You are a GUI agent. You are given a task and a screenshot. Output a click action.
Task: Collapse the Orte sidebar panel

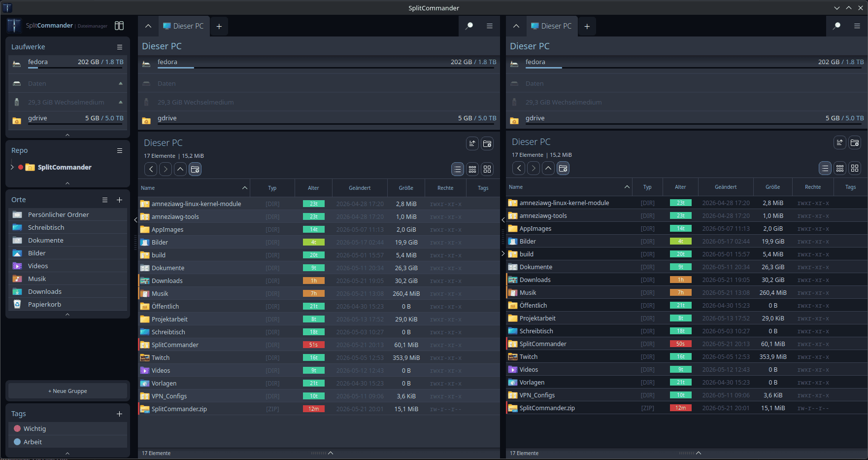click(67, 314)
